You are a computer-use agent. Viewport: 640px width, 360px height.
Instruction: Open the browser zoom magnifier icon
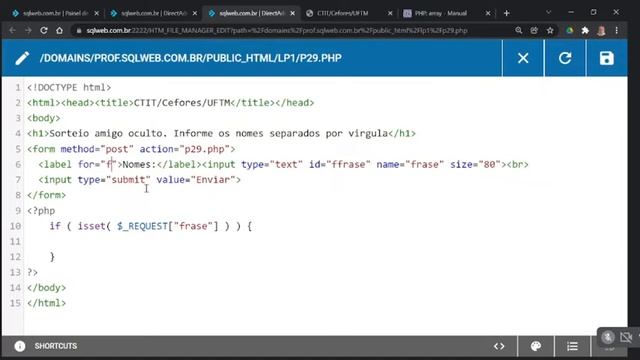pos(518,30)
